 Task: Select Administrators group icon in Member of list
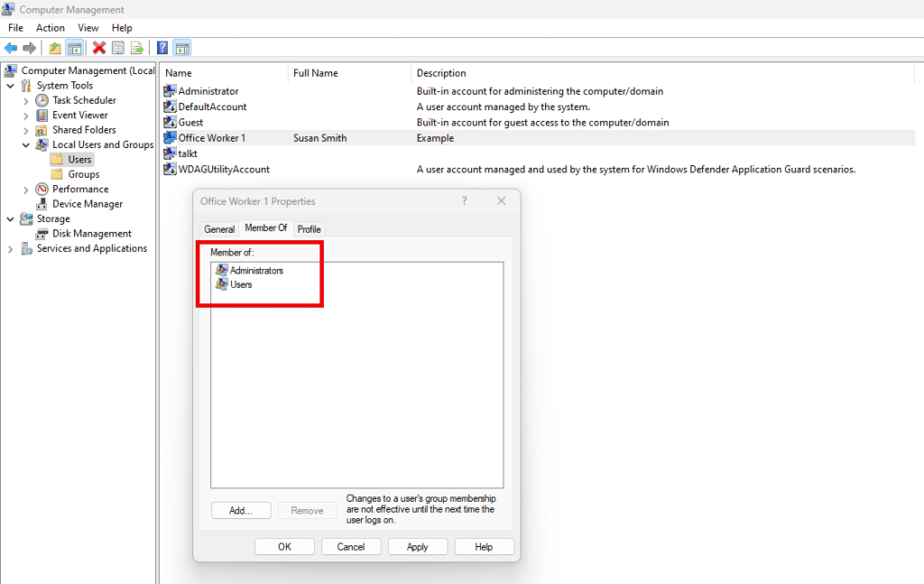[x=222, y=271]
